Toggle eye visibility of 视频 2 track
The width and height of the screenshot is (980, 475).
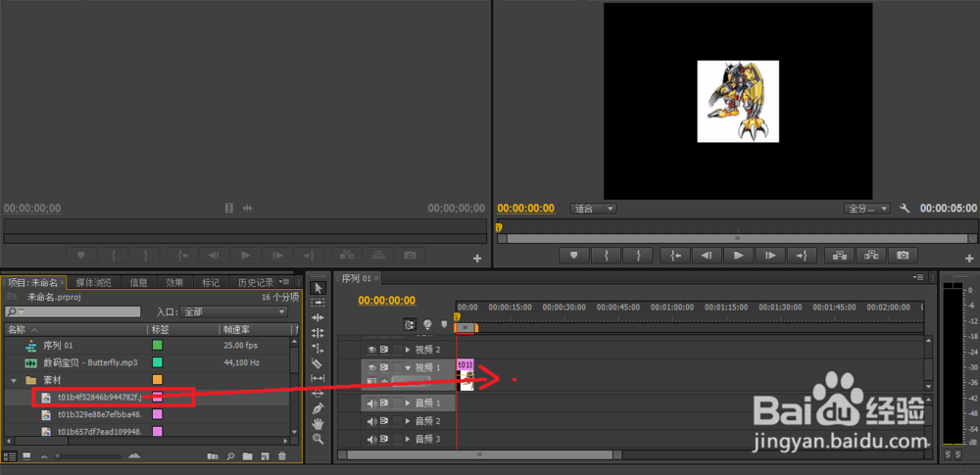(371, 350)
